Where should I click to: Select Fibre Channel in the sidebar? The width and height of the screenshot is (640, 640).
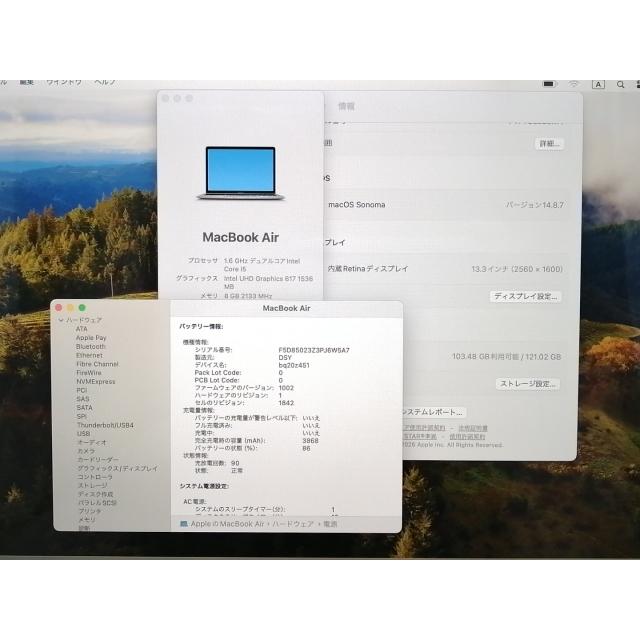[x=97, y=364]
